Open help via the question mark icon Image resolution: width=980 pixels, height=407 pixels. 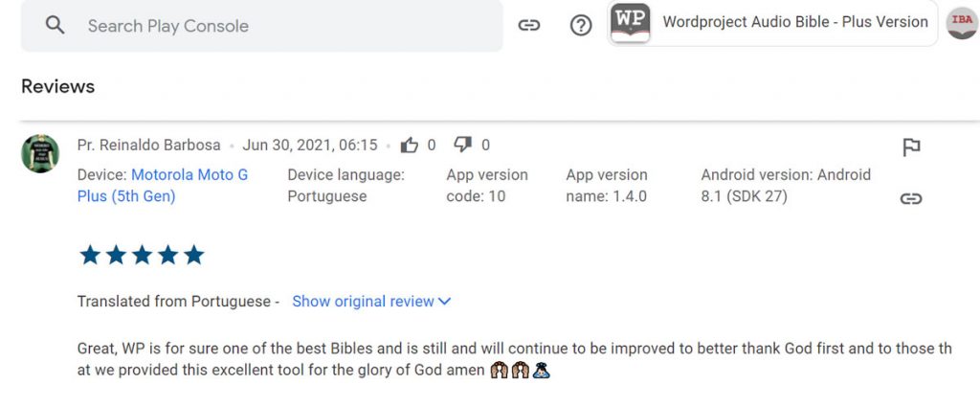click(581, 26)
